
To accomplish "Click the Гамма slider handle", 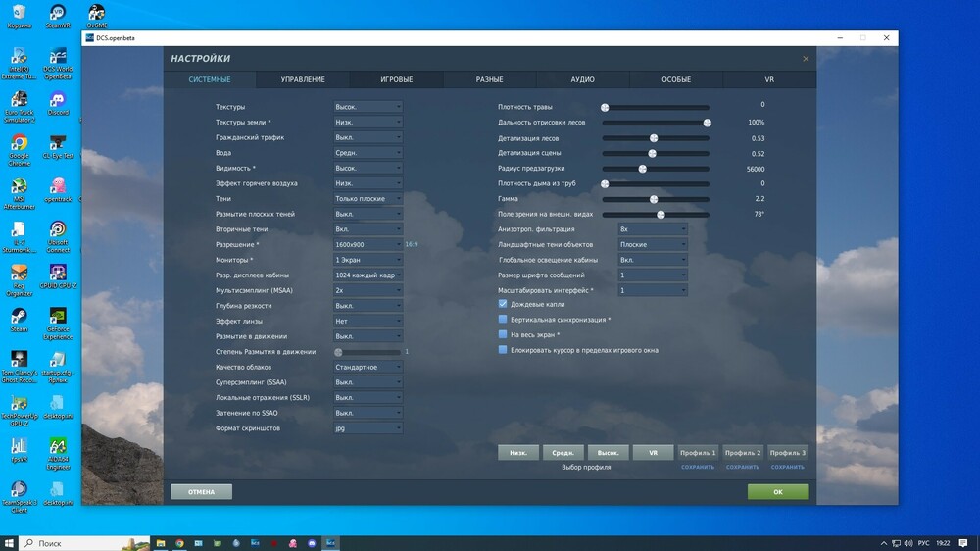I will pyautogui.click(x=654, y=199).
